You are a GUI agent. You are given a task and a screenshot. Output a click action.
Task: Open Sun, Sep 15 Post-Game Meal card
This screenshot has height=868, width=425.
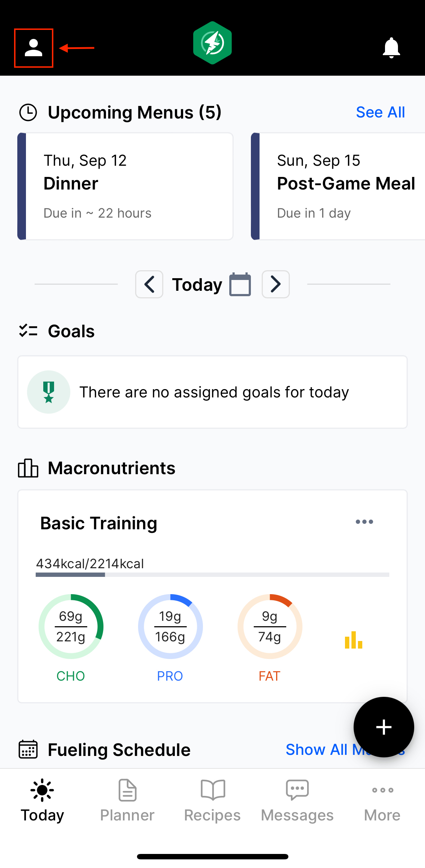pyautogui.click(x=338, y=186)
